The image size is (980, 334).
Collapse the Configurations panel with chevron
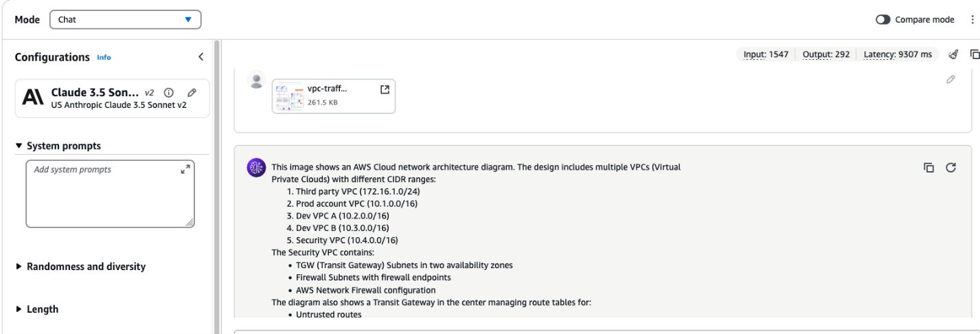pyautogui.click(x=201, y=57)
